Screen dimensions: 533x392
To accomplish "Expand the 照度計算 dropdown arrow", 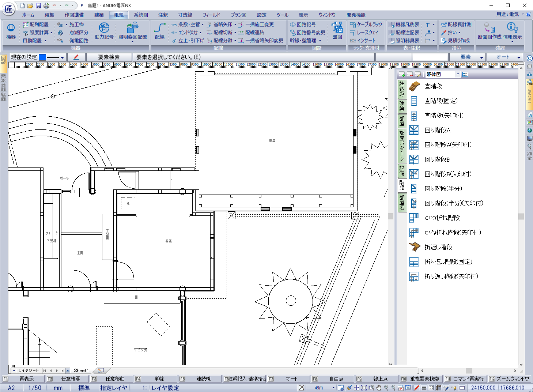I will click(x=52, y=33).
